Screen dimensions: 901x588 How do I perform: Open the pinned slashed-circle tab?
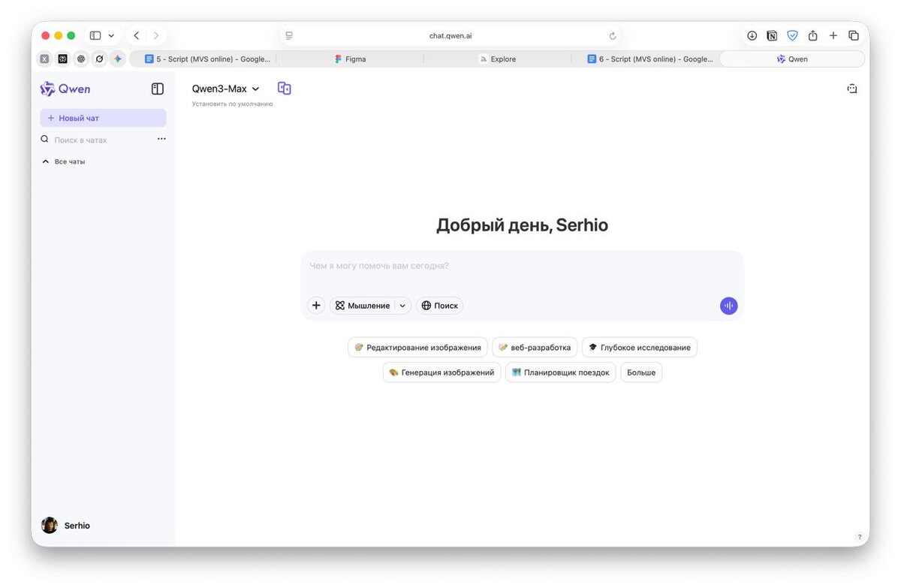(99, 59)
